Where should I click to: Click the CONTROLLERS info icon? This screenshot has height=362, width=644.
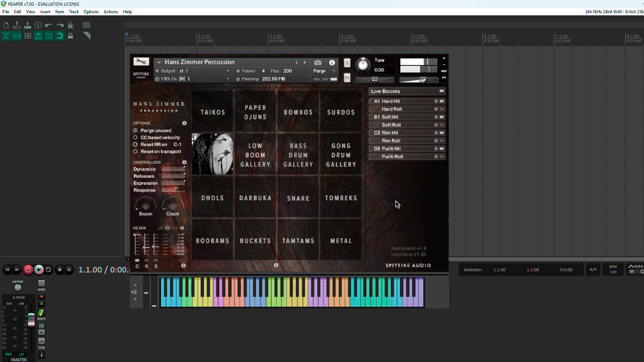point(184,162)
